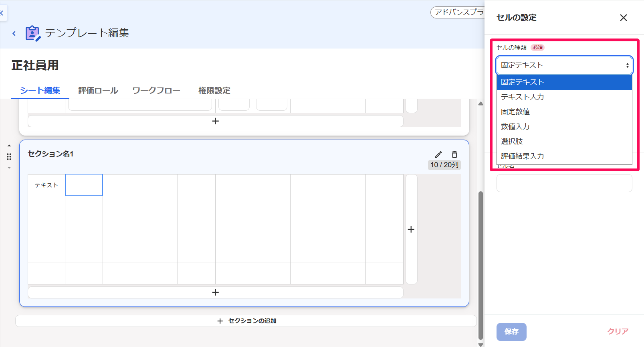This screenshot has height=347, width=644.
Task: Add a column with the plus beside セクション名1 grid
Action: (411, 229)
